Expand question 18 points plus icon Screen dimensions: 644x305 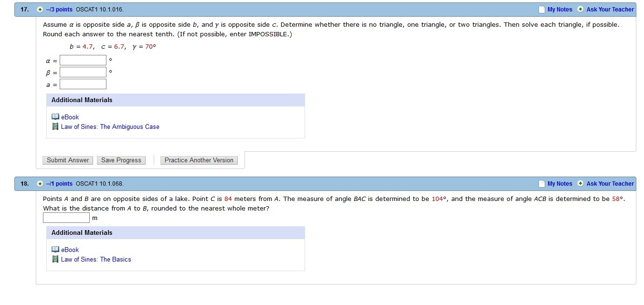click(40, 184)
